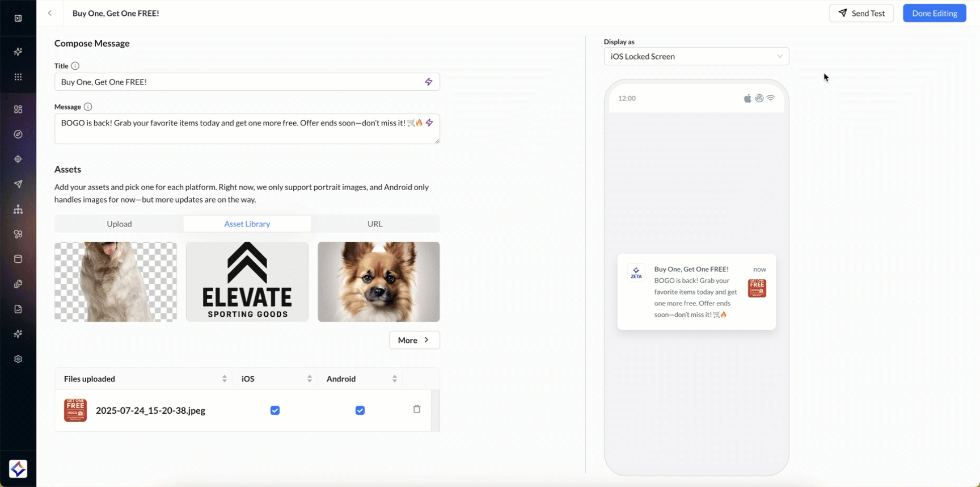Switch to the Upload tab
Image resolution: width=980 pixels, height=487 pixels.
click(119, 224)
